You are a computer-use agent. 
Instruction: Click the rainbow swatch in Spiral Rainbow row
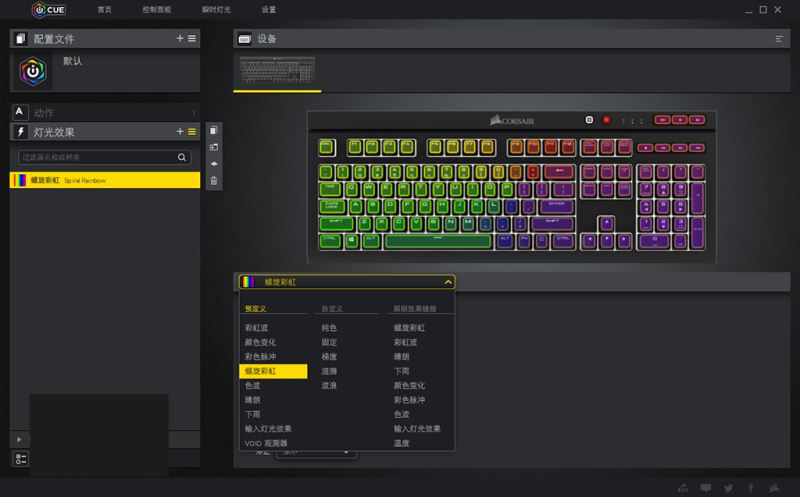tap(19, 180)
